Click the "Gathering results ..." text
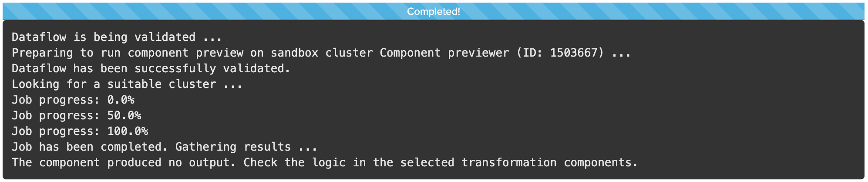The height and width of the screenshot is (182, 868). click(246, 147)
